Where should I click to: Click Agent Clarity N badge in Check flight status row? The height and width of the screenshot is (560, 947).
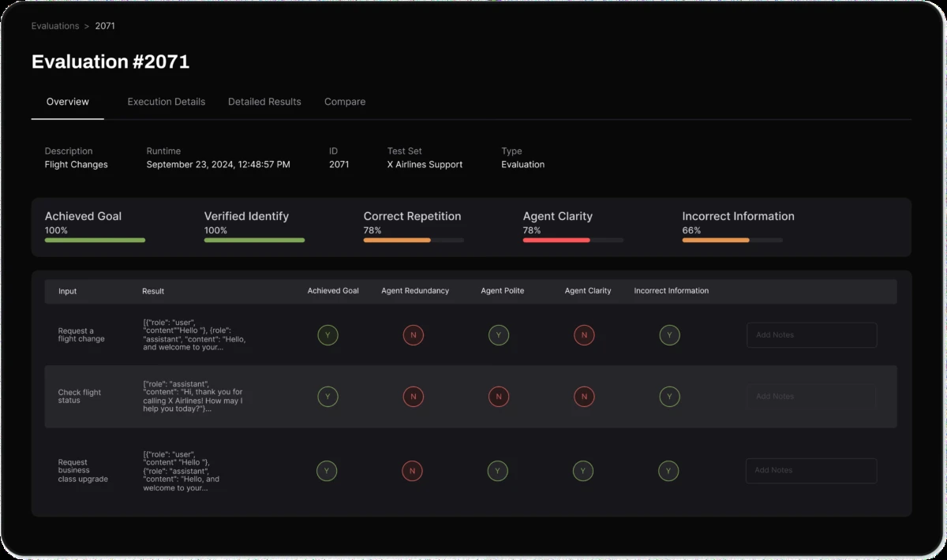[x=584, y=397]
